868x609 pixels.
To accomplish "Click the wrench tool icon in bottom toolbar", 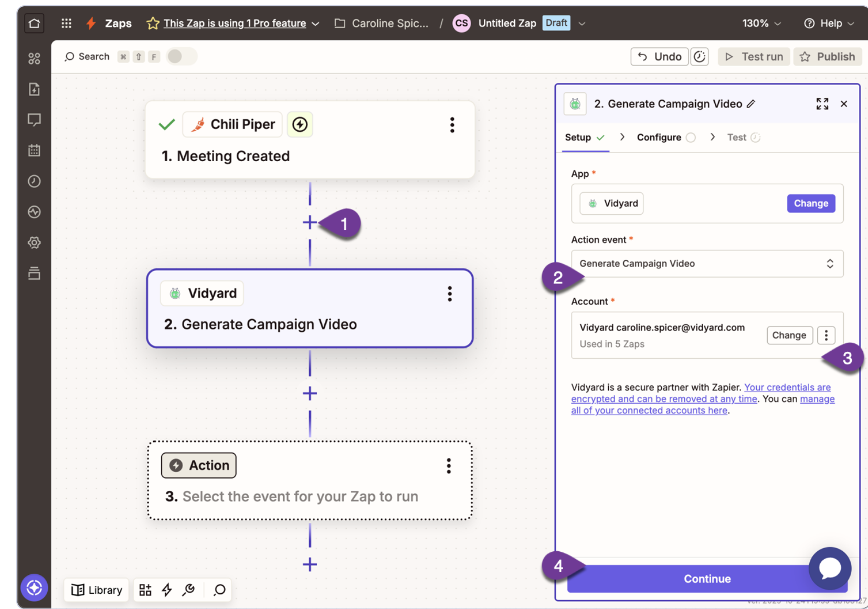I will point(188,590).
